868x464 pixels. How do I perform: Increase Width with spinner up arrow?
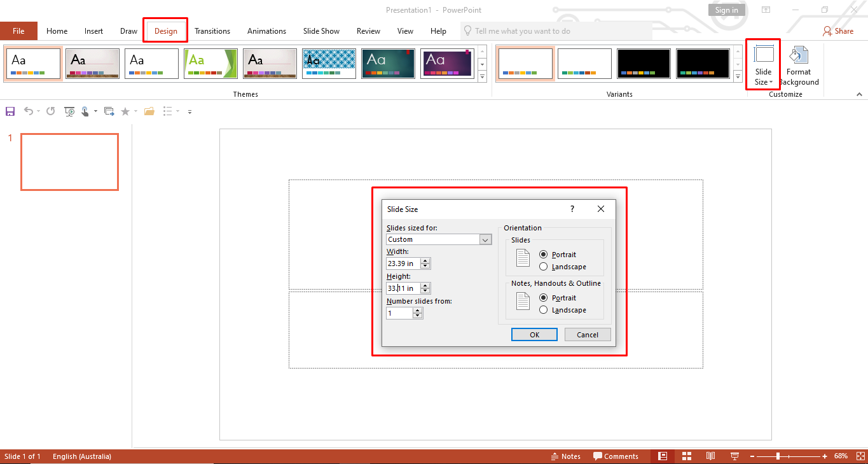pyautogui.click(x=425, y=261)
